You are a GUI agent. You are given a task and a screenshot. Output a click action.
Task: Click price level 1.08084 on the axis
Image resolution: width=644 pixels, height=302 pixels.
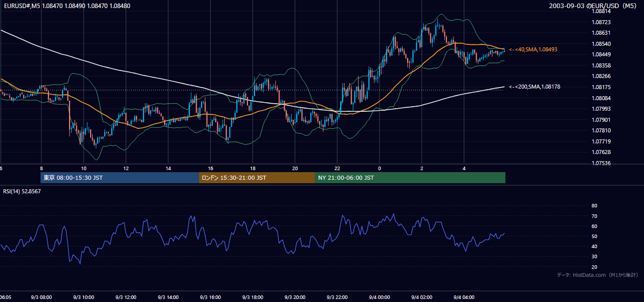click(601, 98)
